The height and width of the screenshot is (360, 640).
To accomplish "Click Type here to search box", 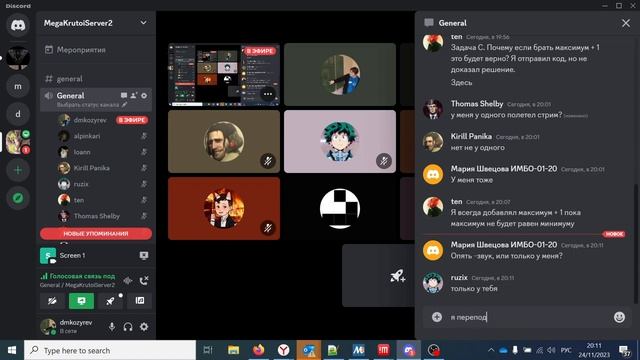I will [x=110, y=350].
